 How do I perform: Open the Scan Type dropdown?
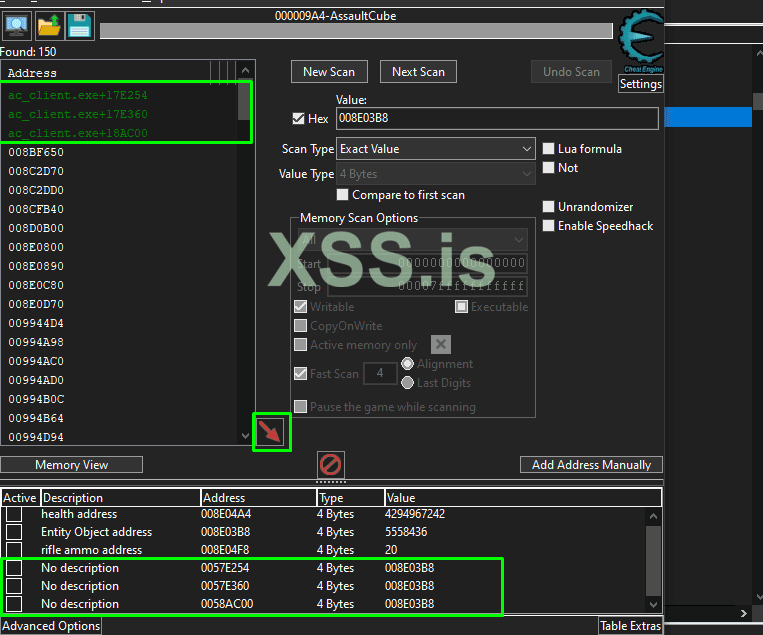(x=436, y=149)
